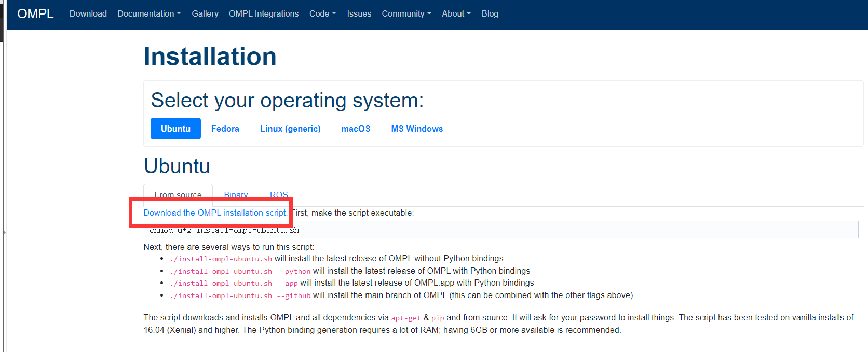868x352 pixels.
Task: Click Download the OMPL installation script link
Action: 215,213
